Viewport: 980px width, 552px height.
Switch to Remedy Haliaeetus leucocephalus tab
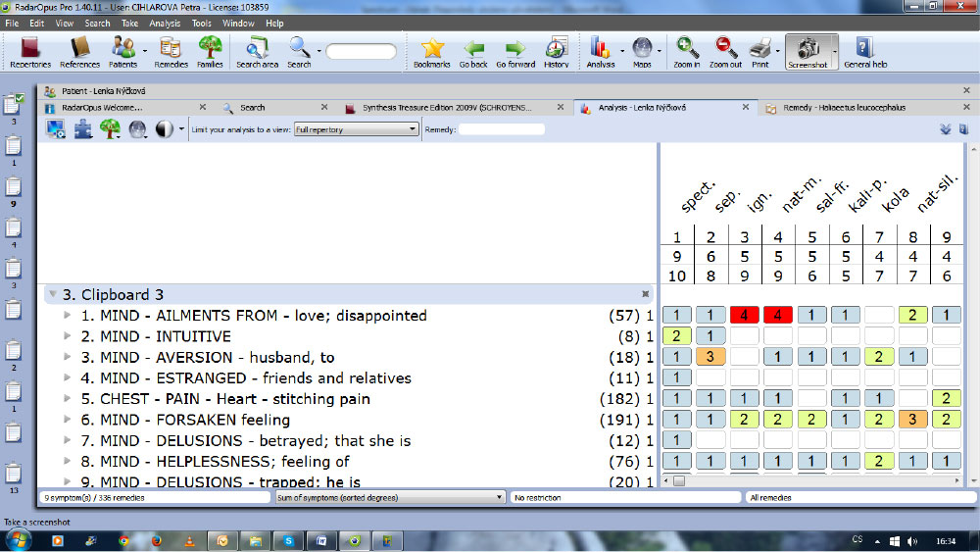844,108
